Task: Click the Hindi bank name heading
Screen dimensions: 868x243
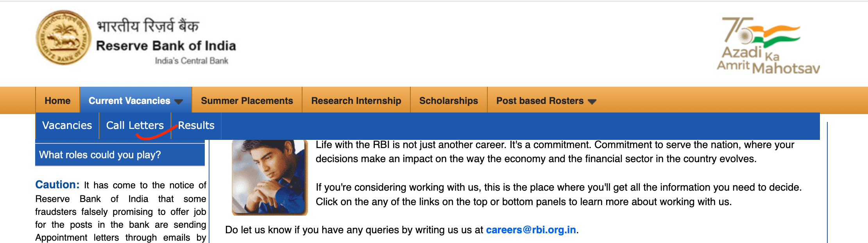Action: coord(148,26)
